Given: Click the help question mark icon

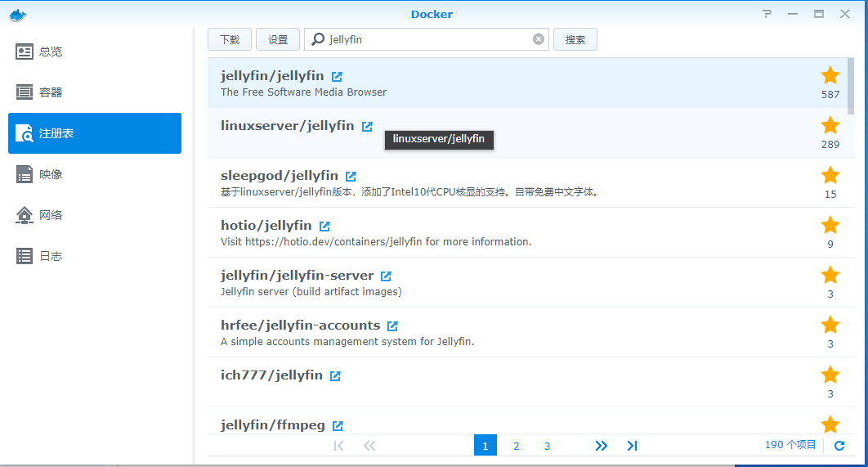Looking at the screenshot, I should coord(767,14).
